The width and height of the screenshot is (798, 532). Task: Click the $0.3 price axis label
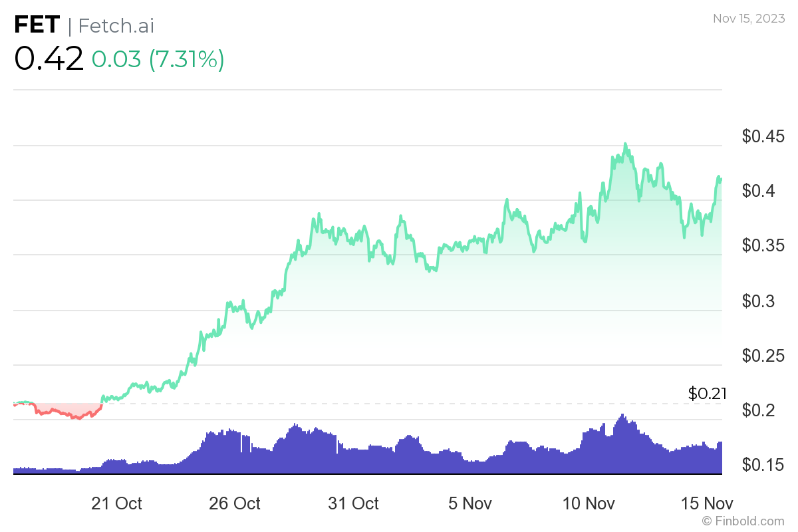point(760,301)
